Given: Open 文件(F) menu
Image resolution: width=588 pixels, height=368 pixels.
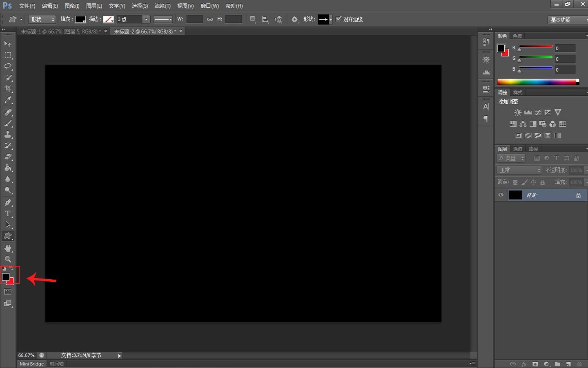Looking at the screenshot, I should coord(27,6).
